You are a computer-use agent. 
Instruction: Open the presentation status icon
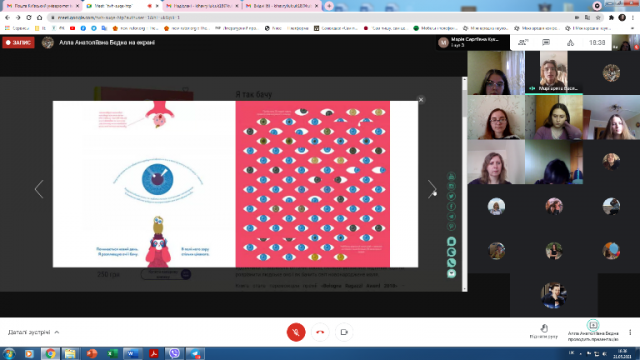pyautogui.click(x=593, y=325)
